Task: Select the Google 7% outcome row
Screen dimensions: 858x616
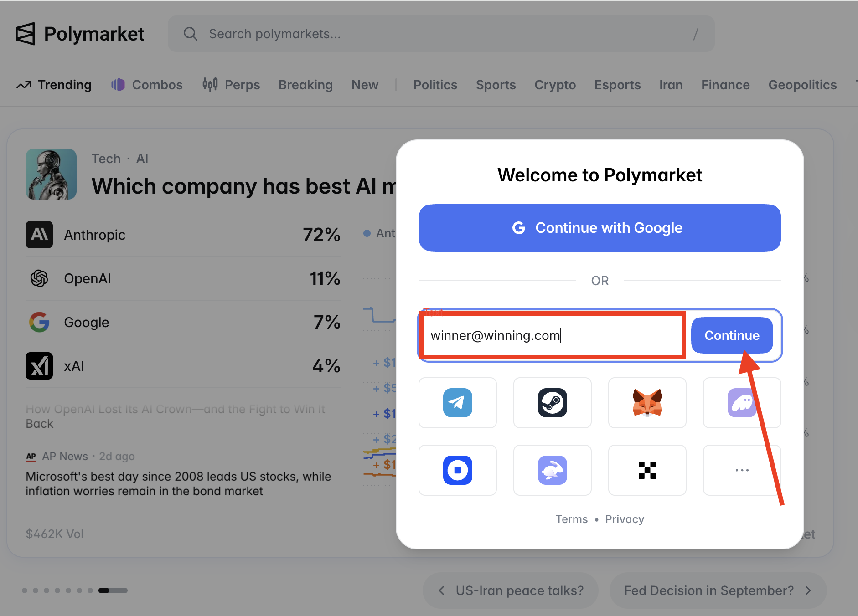Action: coord(183,322)
